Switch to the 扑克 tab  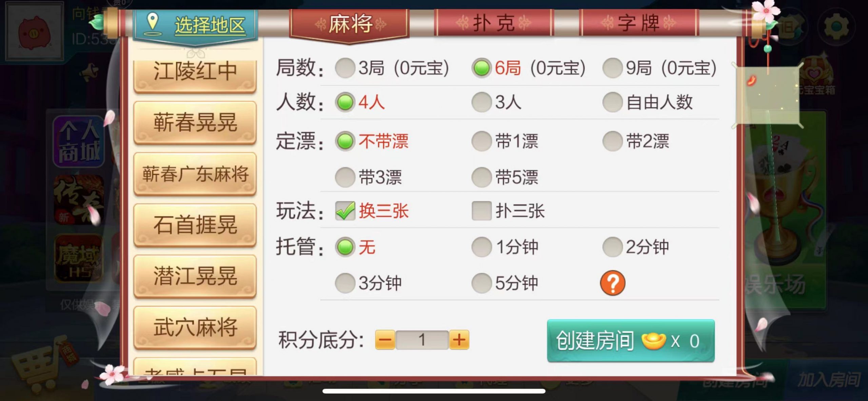tap(494, 23)
